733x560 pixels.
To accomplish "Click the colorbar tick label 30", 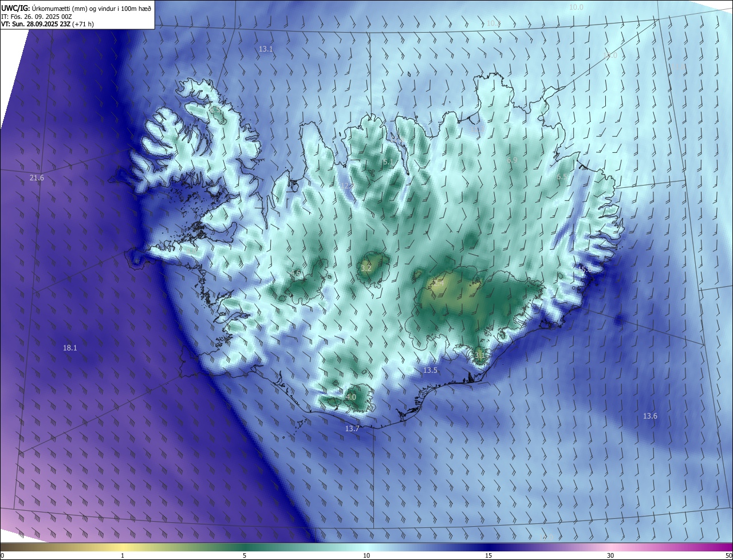I will 610,555.
